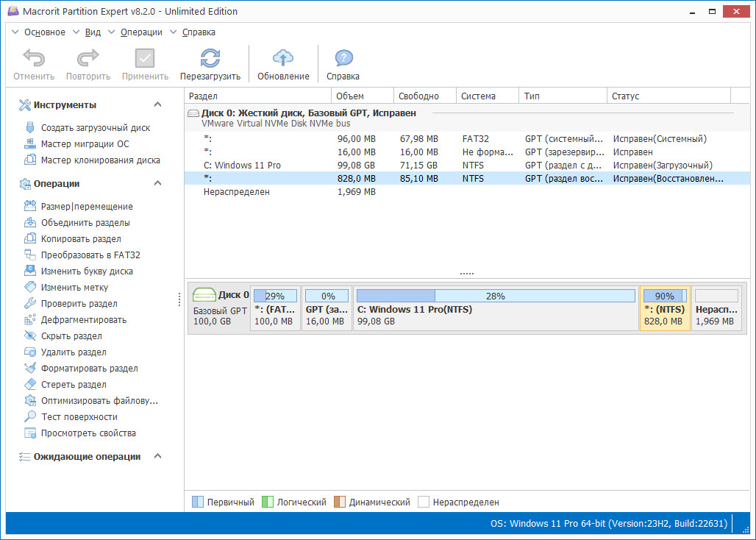Sort by the Тип column header
The image size is (756, 540).
563,96
